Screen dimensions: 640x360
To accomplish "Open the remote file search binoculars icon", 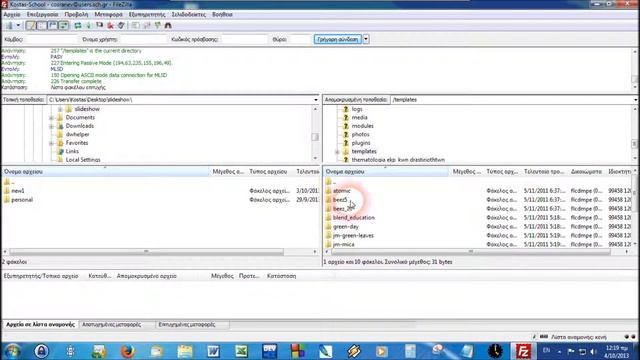I will [x=168, y=25].
